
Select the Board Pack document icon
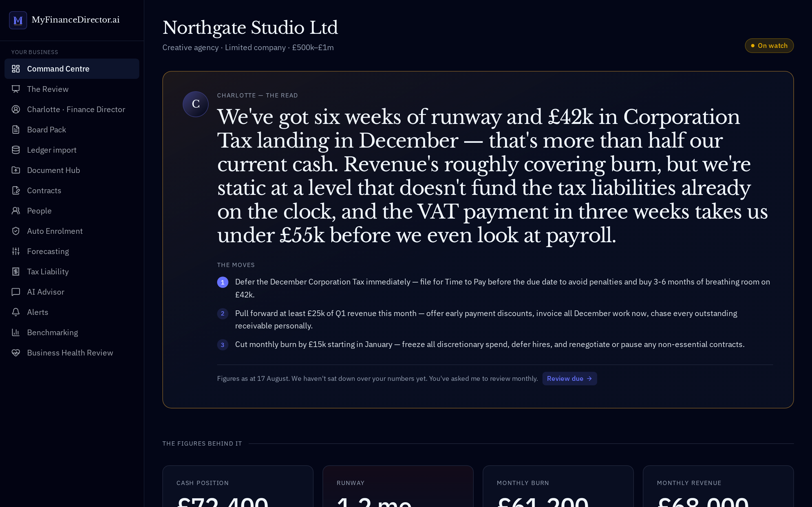pyautogui.click(x=16, y=130)
